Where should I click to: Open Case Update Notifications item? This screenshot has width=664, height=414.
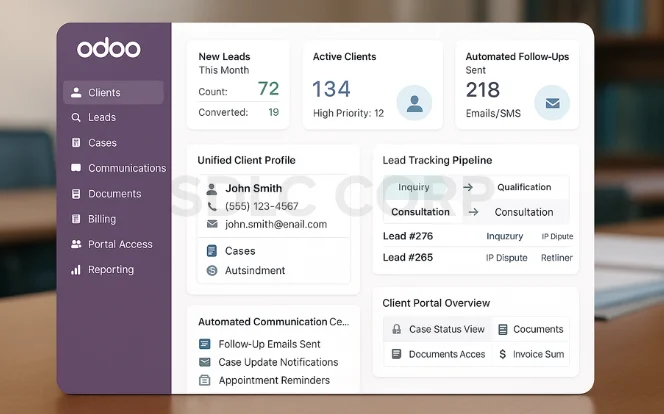(268, 362)
